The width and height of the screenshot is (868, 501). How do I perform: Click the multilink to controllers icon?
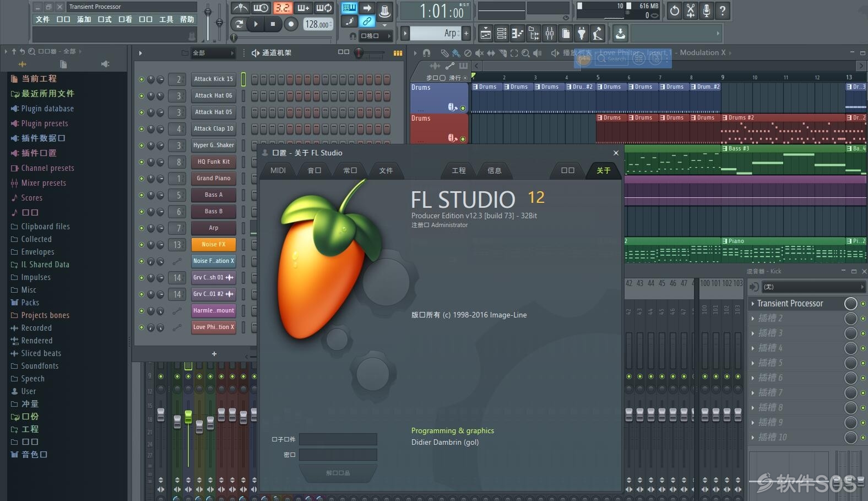pos(367,21)
